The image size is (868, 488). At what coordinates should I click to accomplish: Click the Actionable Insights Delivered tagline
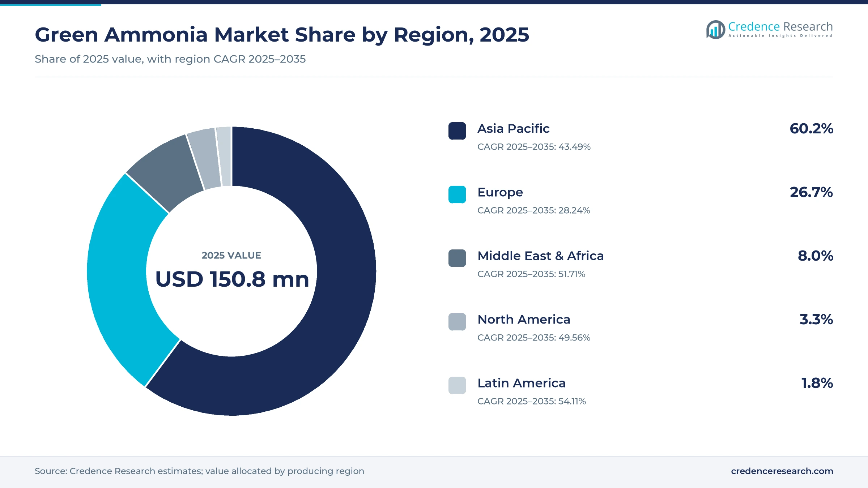(780, 36)
